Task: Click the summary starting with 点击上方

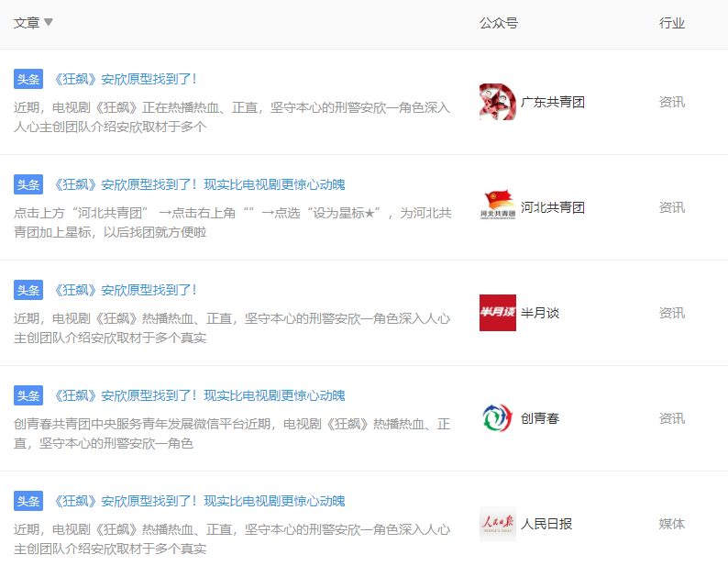Action: coord(232,222)
